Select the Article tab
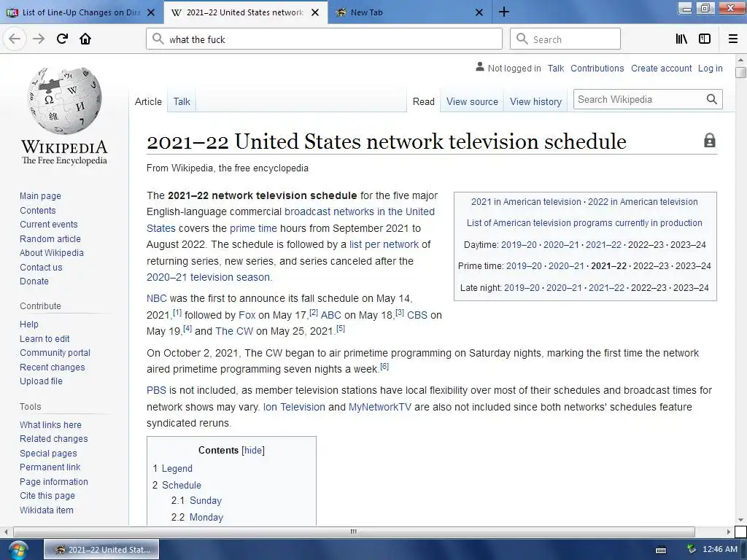Image resolution: width=747 pixels, height=560 pixels. 148,101
